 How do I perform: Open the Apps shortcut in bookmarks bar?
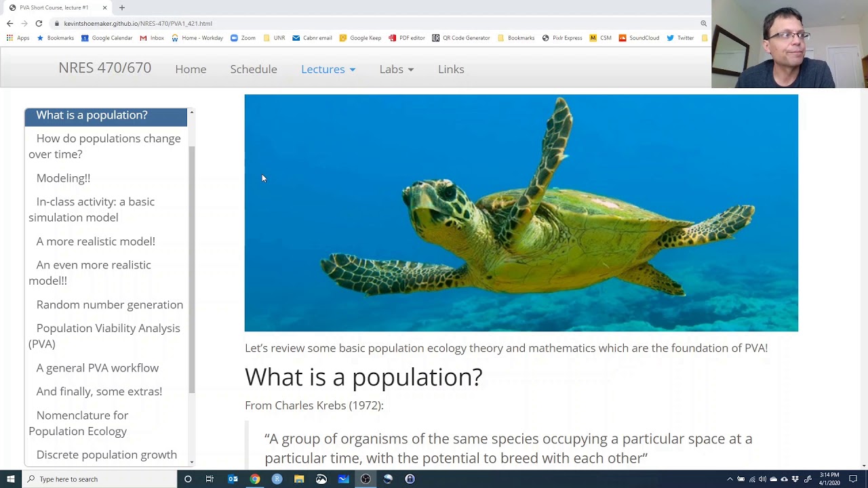tap(18, 38)
